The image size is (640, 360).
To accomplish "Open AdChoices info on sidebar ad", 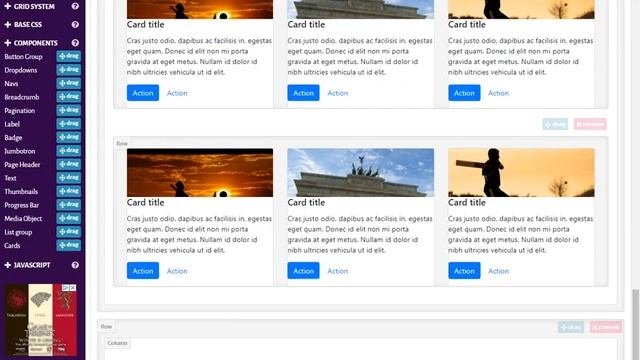I will tap(65, 288).
